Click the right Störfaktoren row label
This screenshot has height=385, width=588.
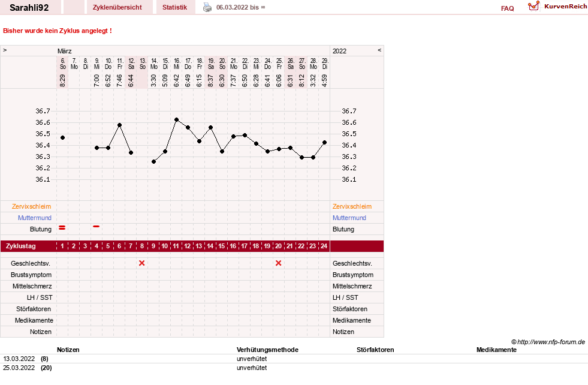(x=350, y=309)
